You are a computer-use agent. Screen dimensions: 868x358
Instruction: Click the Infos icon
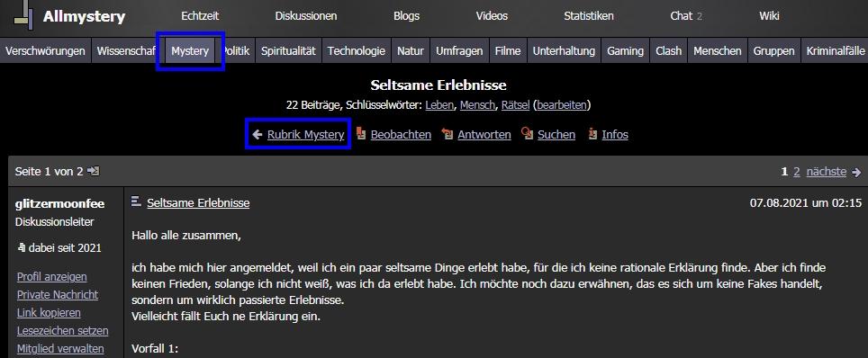tap(592, 134)
